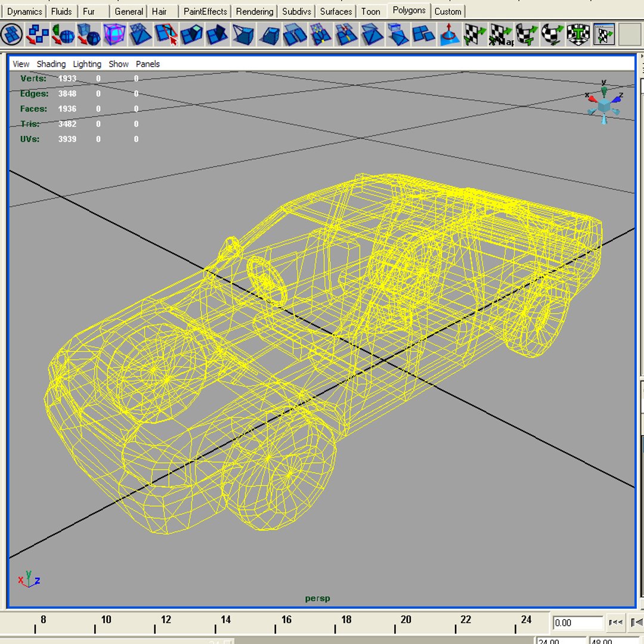The height and width of the screenshot is (644, 644).
Task: Click the persp camera label
Action: (317, 599)
